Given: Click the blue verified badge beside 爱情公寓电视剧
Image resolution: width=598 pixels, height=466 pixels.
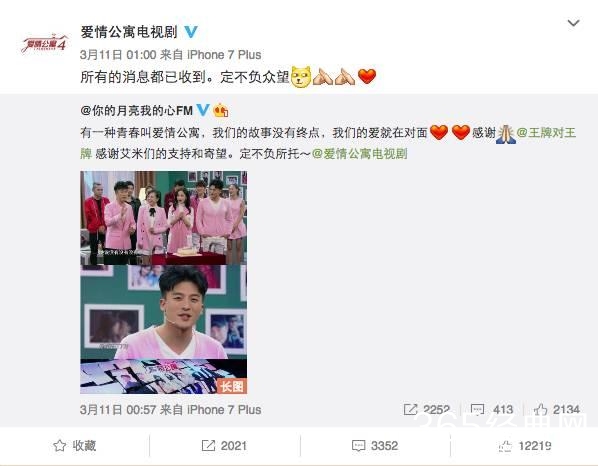Looking at the screenshot, I should [x=191, y=32].
